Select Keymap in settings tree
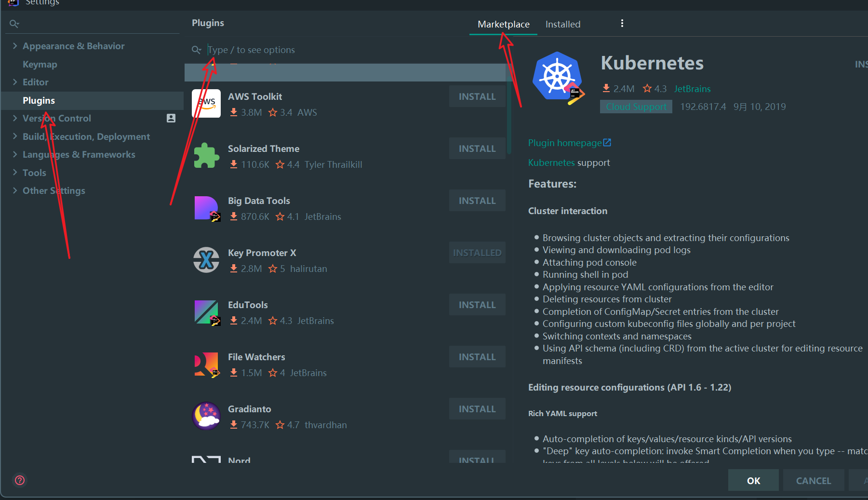The width and height of the screenshot is (868, 500). pyautogui.click(x=40, y=64)
